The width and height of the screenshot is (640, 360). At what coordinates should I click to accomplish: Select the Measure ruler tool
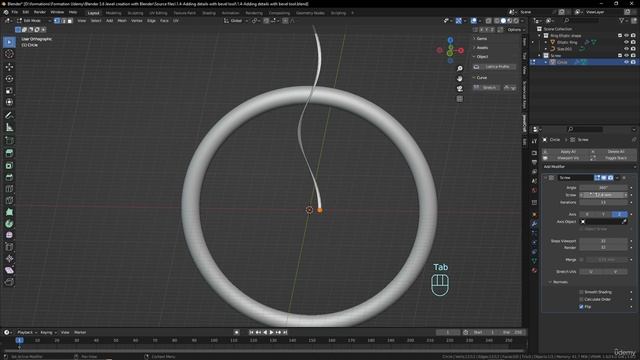9,127
